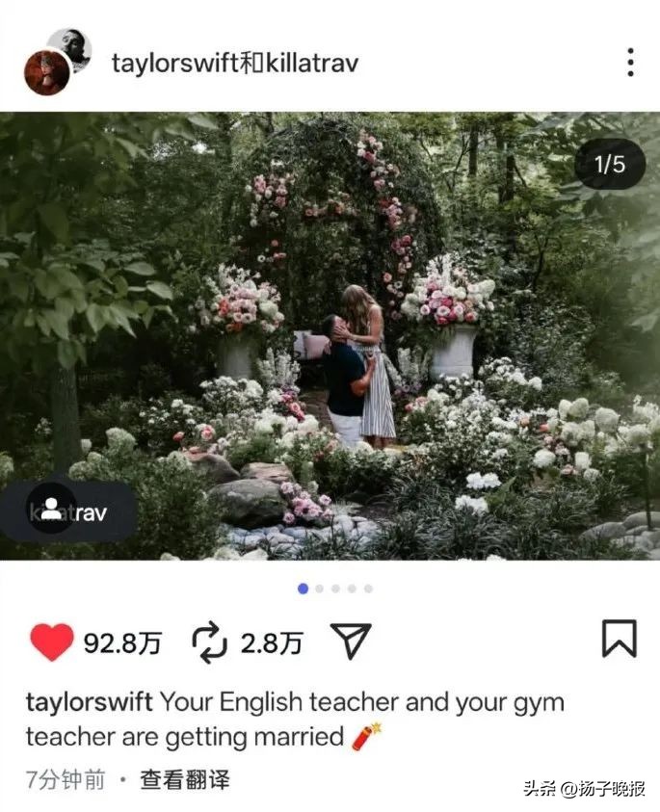Jump to the fourth carousel dot
This screenshot has width=660, height=812.
pos(353,589)
